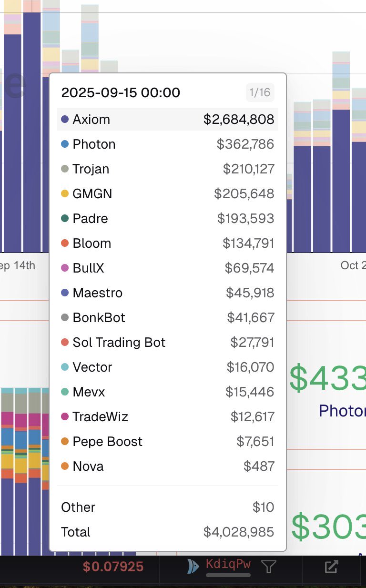This screenshot has width=366, height=588.
Task: Click the Total row value $4,028,985
Action: pyautogui.click(x=238, y=532)
